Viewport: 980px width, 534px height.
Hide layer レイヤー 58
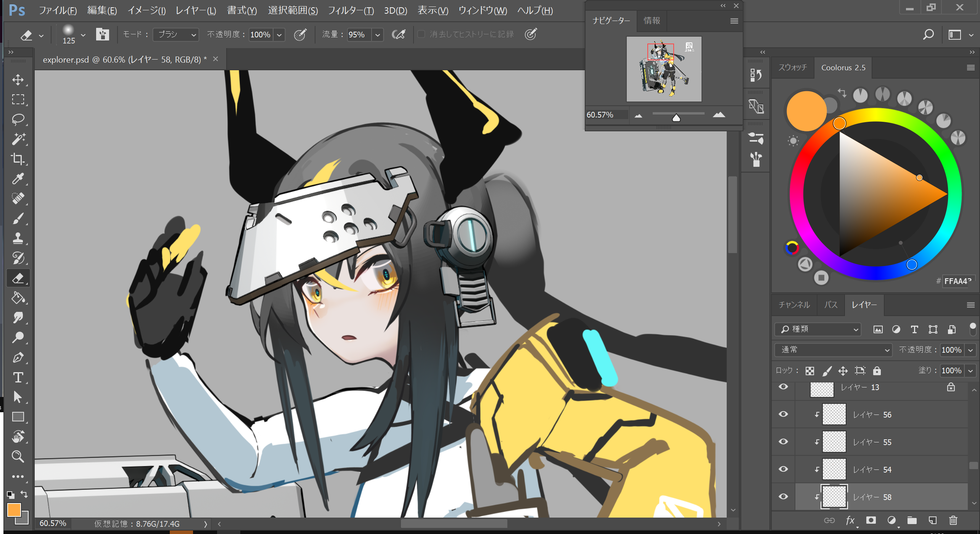784,497
